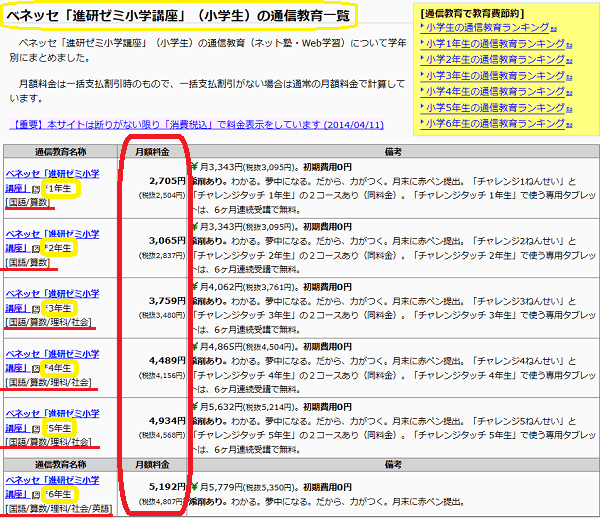Click the price 2,705円

167,181
